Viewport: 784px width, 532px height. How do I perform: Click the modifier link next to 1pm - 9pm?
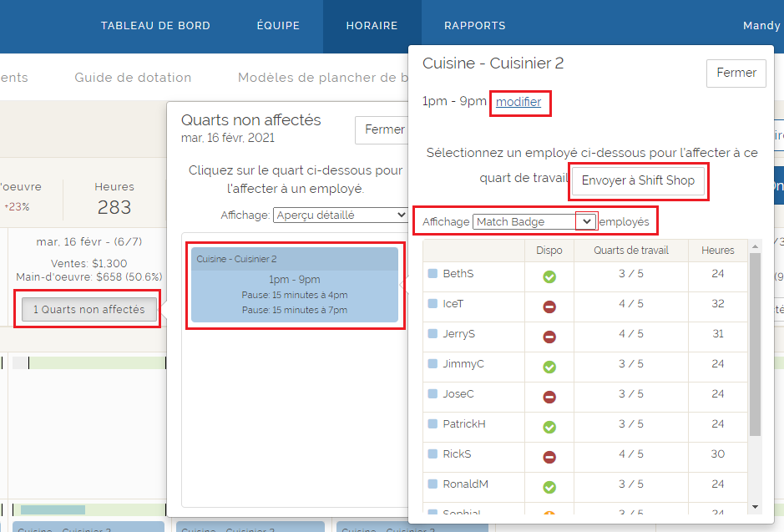518,102
